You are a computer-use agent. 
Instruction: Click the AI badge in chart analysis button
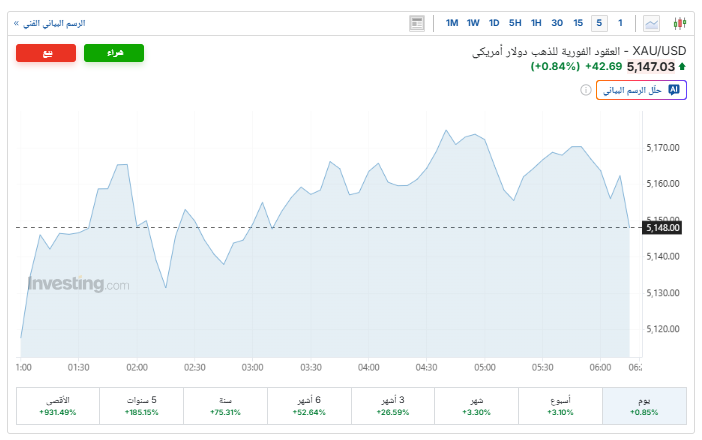coord(674,90)
